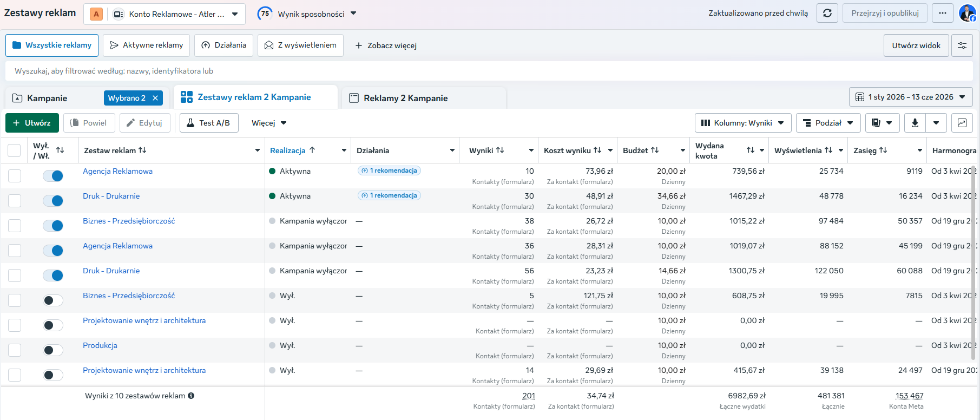
Task: Click green Utwórz button
Action: pos(32,123)
